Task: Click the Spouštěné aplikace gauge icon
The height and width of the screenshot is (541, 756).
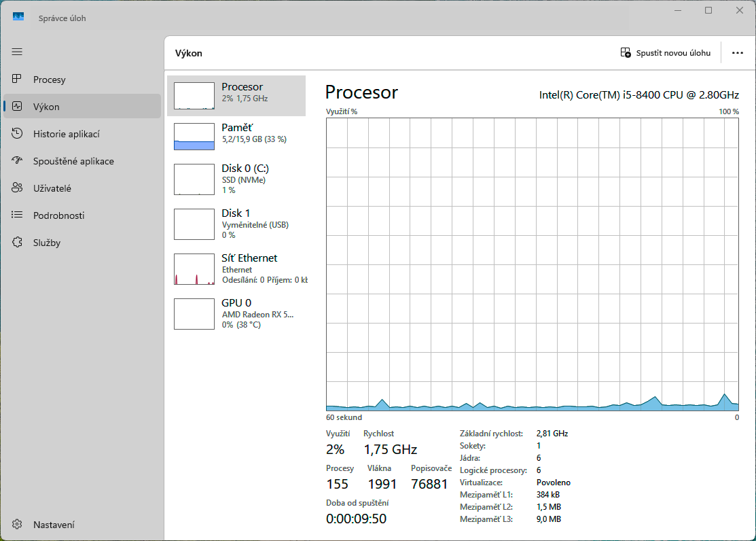Action: tap(18, 161)
